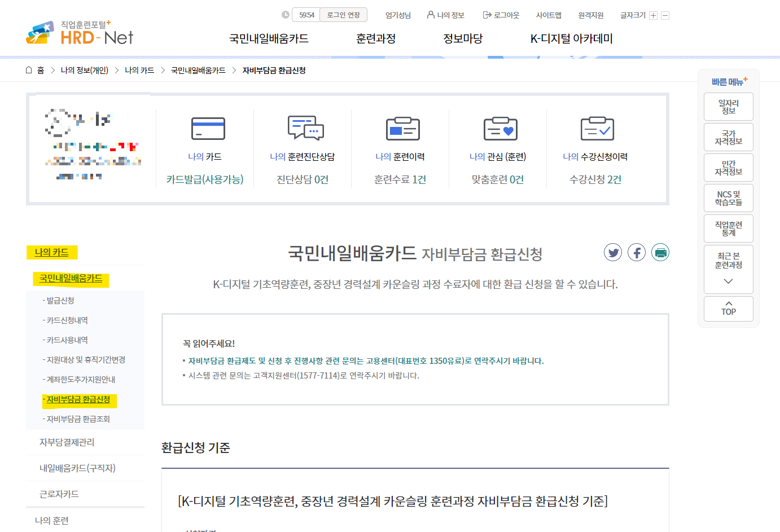Screen dimensions: 780x532
Task: Click the TOP button
Action: pyautogui.click(x=729, y=309)
